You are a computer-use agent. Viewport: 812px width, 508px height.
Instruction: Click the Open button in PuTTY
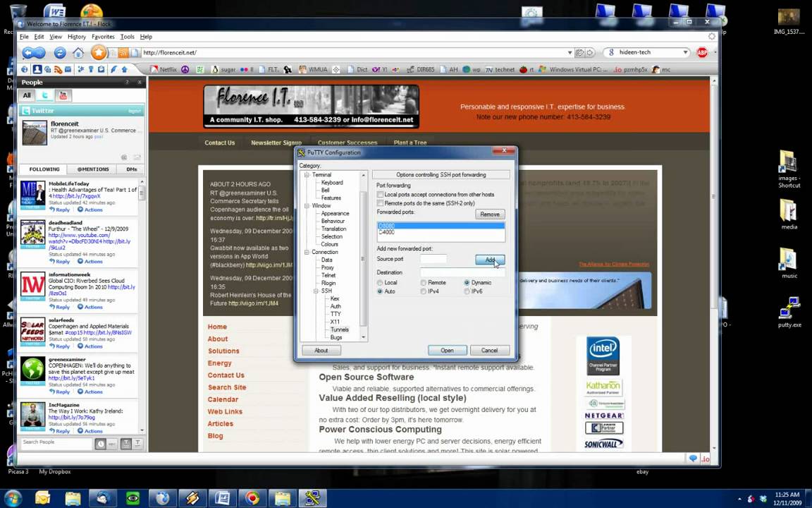(448, 351)
